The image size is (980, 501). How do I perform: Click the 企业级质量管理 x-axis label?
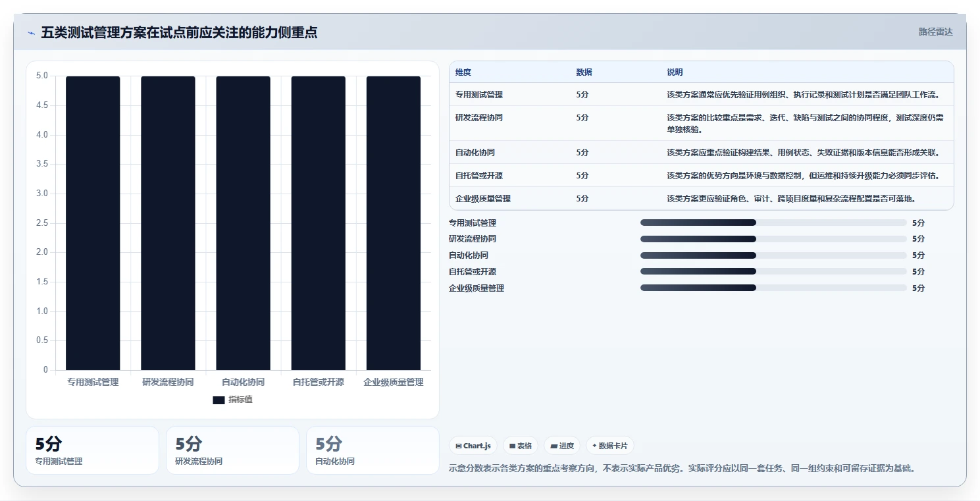click(394, 382)
